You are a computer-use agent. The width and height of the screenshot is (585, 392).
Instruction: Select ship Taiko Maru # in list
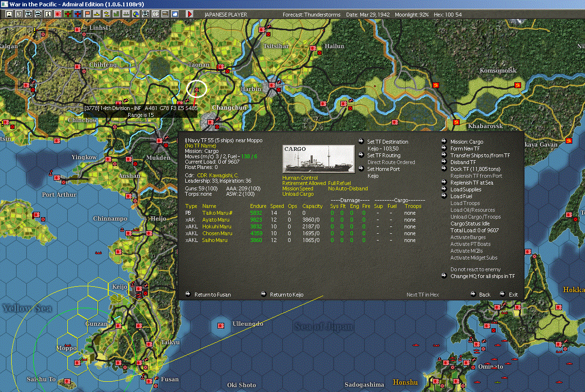tap(216, 213)
